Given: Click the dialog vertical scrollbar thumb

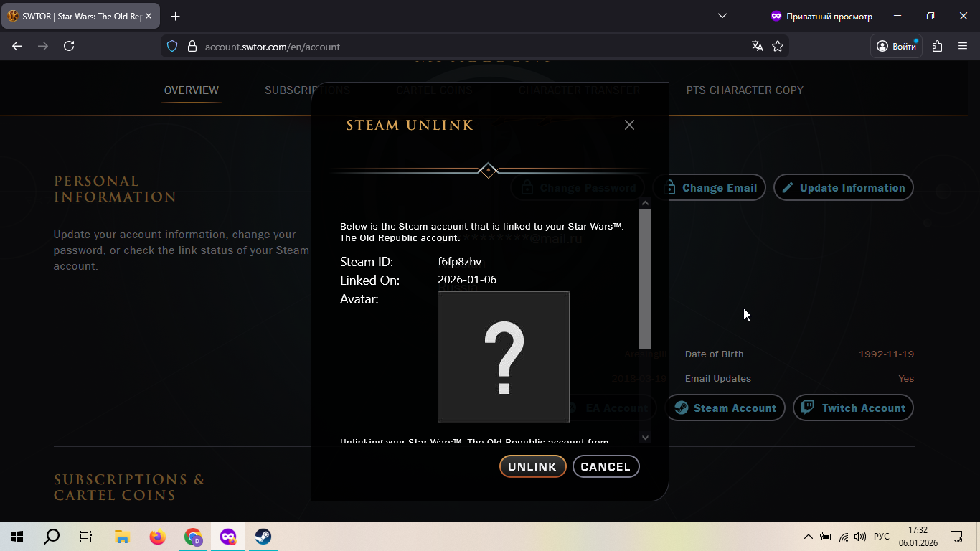Looking at the screenshot, I should pyautogui.click(x=645, y=279).
